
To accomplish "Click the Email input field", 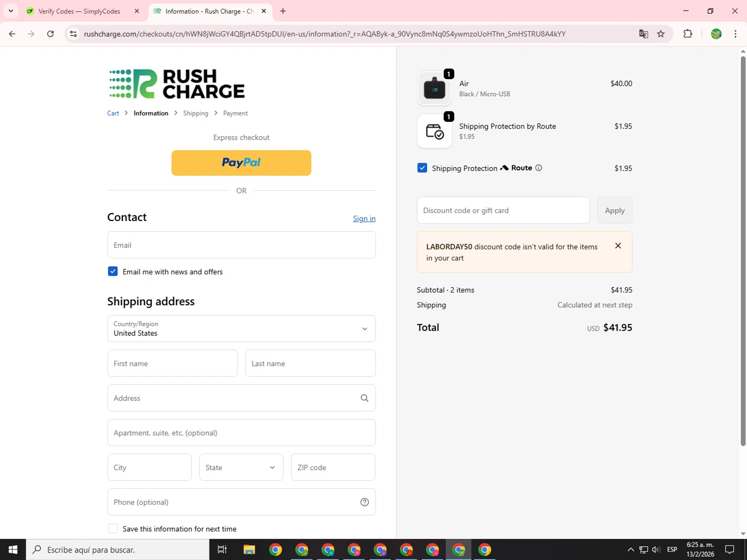I will click(x=242, y=245).
